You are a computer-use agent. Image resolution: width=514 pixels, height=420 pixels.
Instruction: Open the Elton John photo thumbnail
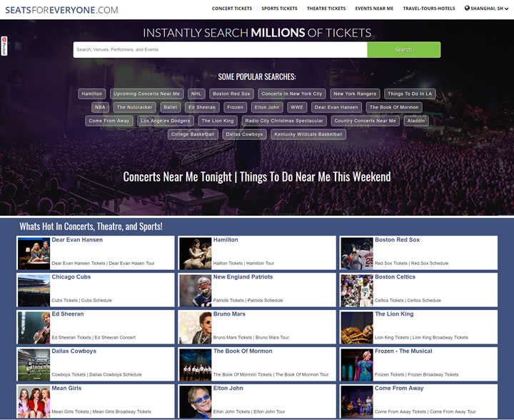click(x=196, y=401)
